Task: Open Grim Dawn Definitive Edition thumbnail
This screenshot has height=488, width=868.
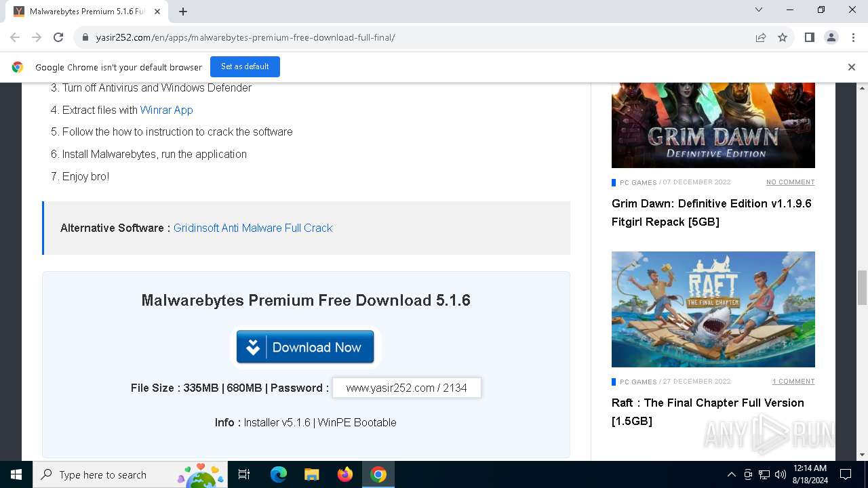Action: point(713,125)
